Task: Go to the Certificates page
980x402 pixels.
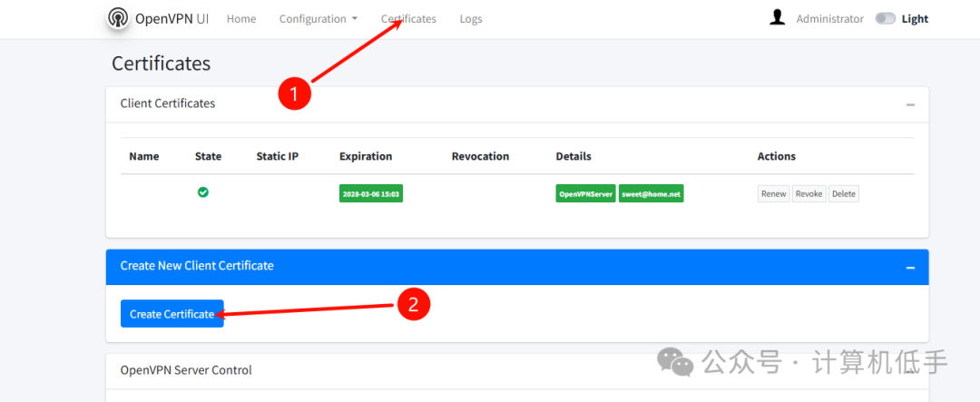Action: (x=408, y=19)
